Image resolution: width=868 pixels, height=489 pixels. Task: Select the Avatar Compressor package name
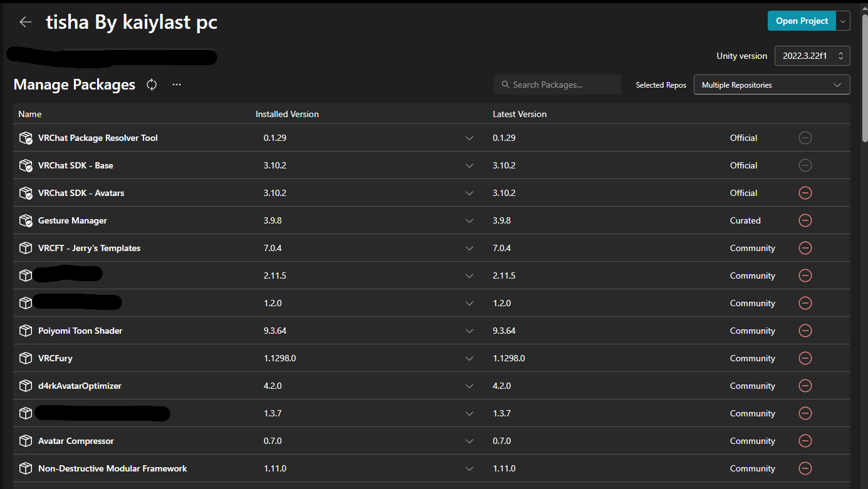click(x=76, y=441)
